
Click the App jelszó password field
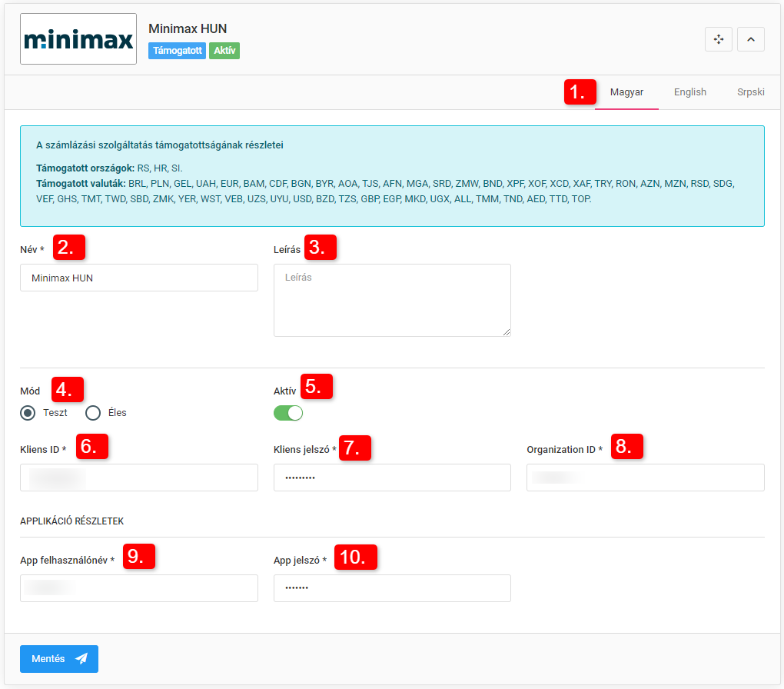tap(391, 588)
